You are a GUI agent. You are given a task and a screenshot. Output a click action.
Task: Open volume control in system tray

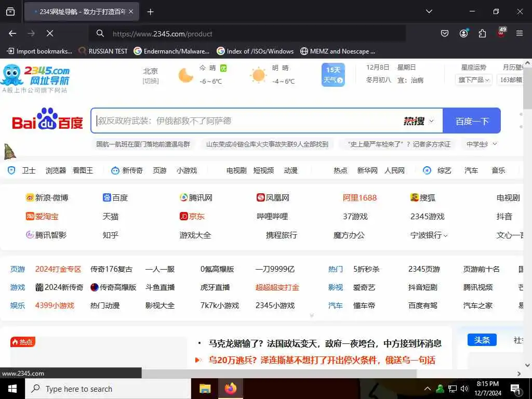(x=464, y=389)
